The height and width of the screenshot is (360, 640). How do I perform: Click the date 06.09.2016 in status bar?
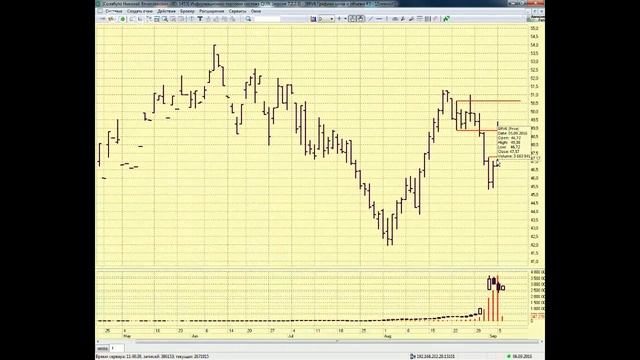click(x=522, y=356)
